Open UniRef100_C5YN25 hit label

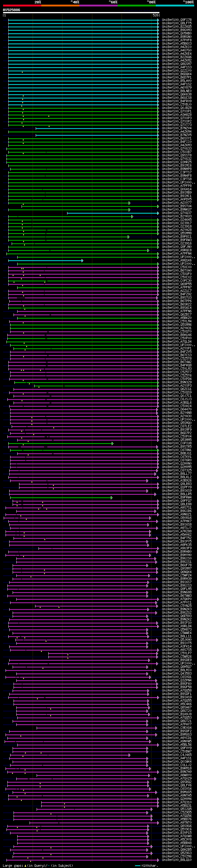click(x=177, y=606)
